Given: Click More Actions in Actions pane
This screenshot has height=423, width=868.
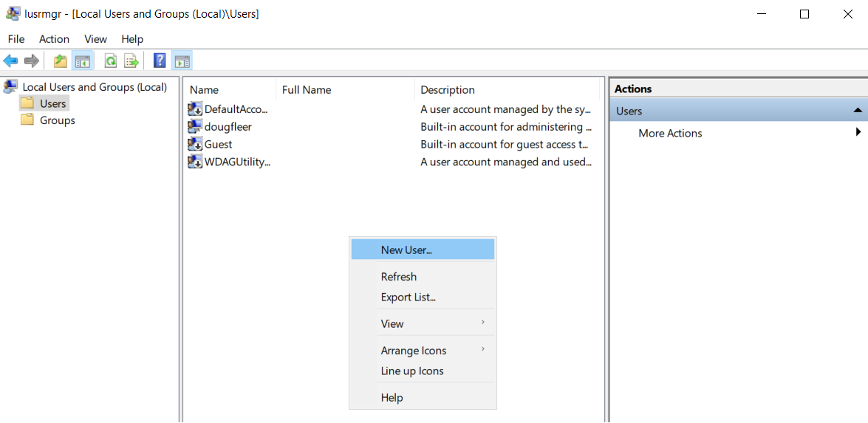Looking at the screenshot, I should (x=670, y=134).
